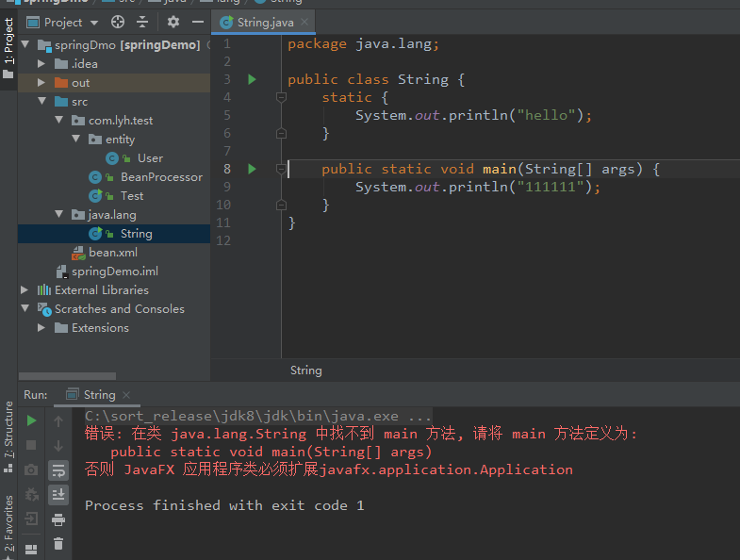Viewport: 740px width, 560px height.
Task: Click the Collapse All icon in Project toolbar
Action: 142,23
